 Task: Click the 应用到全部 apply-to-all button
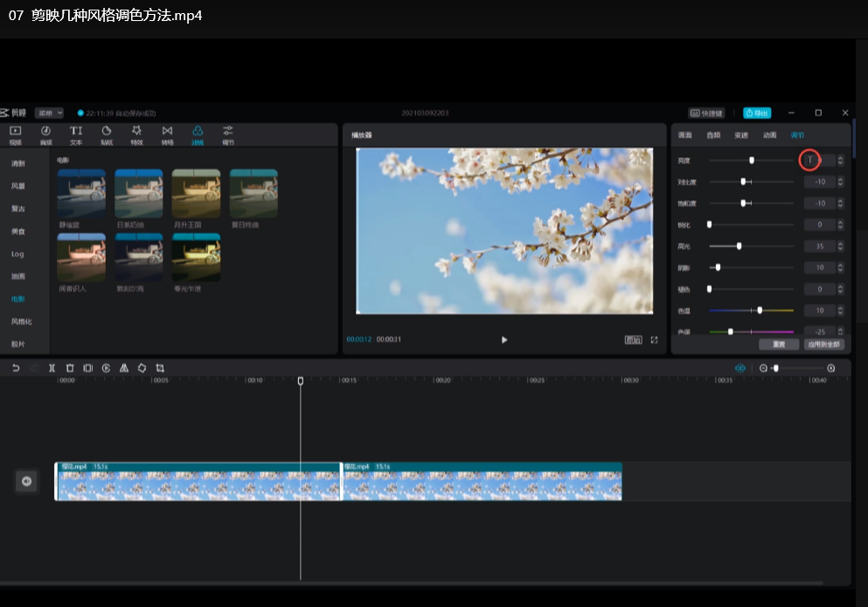click(x=824, y=345)
